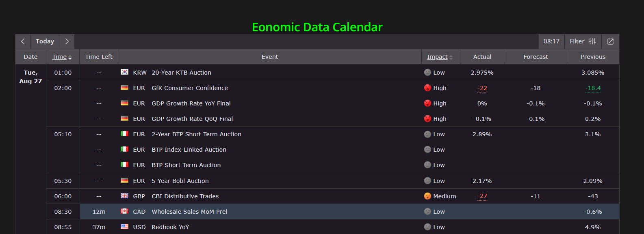Click the Medium impact face on CBI row
Image resolution: width=644 pixels, height=234 pixels.
(427, 196)
